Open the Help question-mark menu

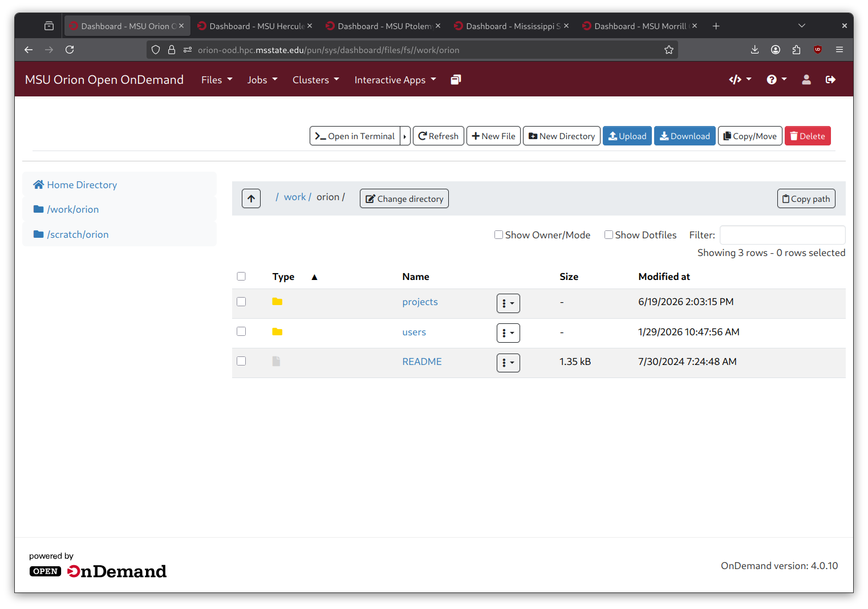coord(777,80)
